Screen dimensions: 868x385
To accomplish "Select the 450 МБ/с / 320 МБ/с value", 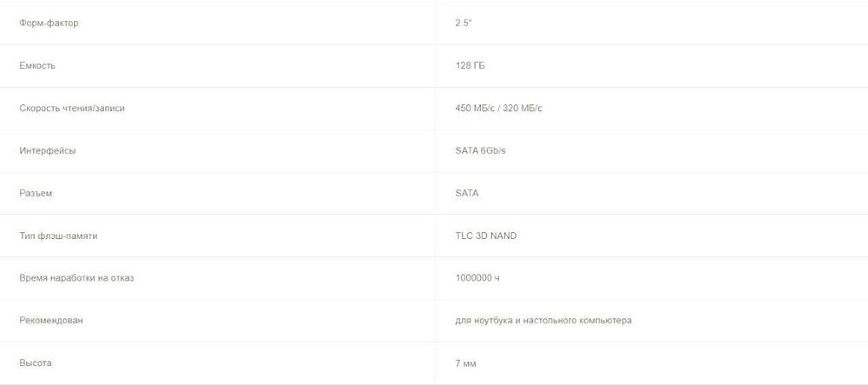I will tap(498, 108).
